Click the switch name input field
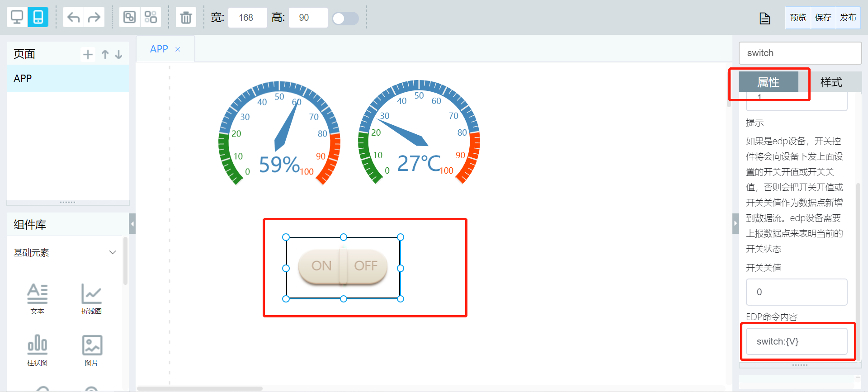Image resolution: width=868 pixels, height=392 pixels. pos(800,53)
